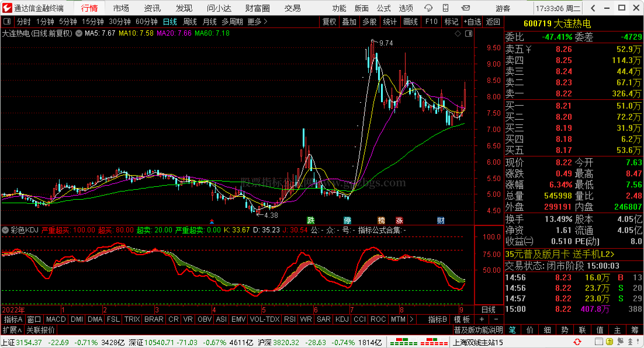
Task: Open the 行情 main tab
Action: [x=89, y=8]
